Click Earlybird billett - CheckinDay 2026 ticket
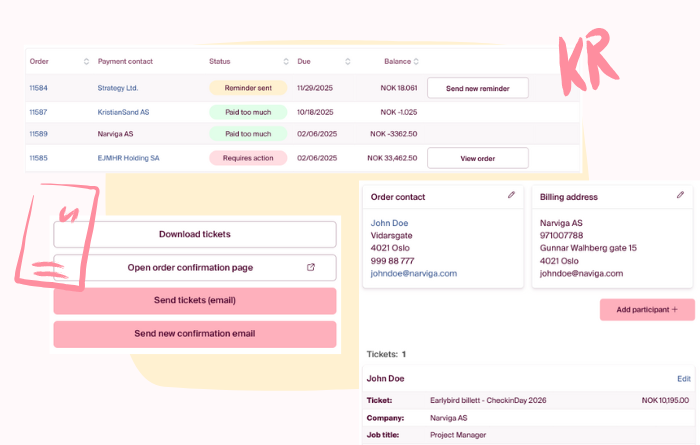The width and height of the screenshot is (700, 445). coord(488,401)
